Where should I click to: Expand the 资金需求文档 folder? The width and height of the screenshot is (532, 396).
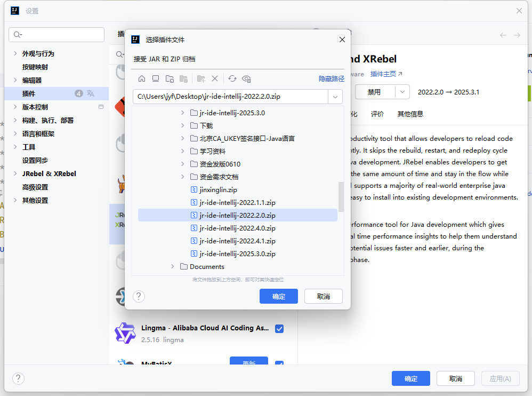(x=182, y=177)
